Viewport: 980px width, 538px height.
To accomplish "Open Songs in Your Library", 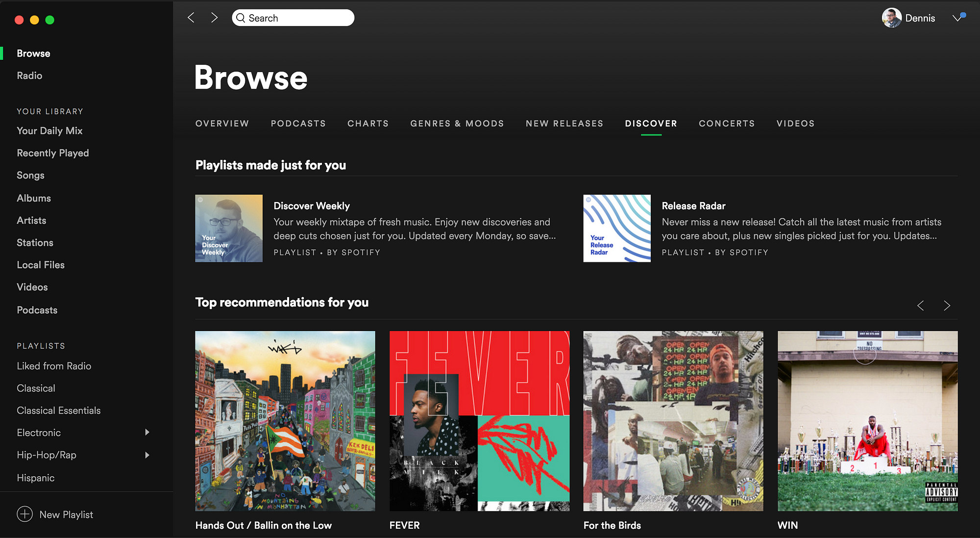I will pos(30,175).
